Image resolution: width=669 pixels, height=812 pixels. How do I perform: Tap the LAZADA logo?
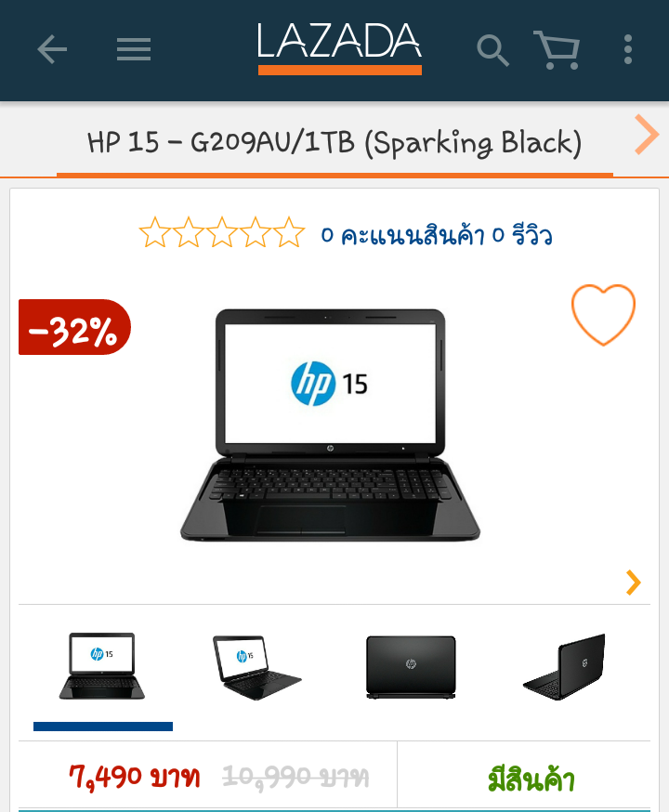[x=340, y=48]
